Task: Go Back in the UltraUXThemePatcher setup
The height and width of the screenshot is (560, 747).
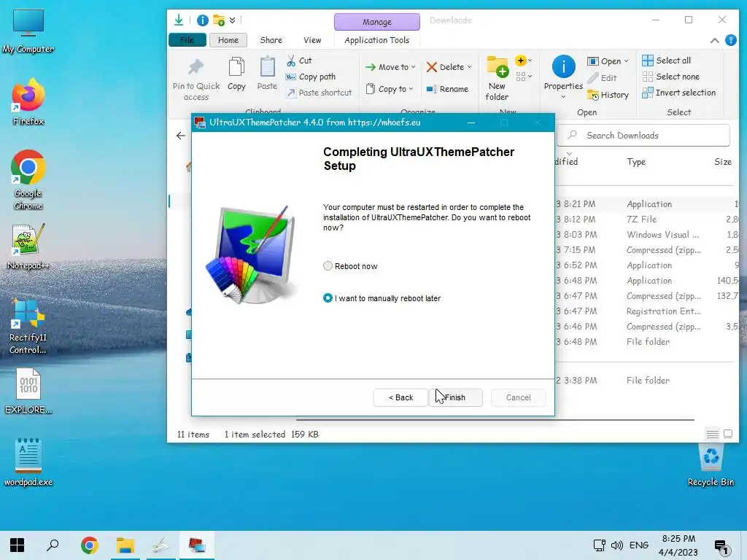Action: (x=400, y=397)
